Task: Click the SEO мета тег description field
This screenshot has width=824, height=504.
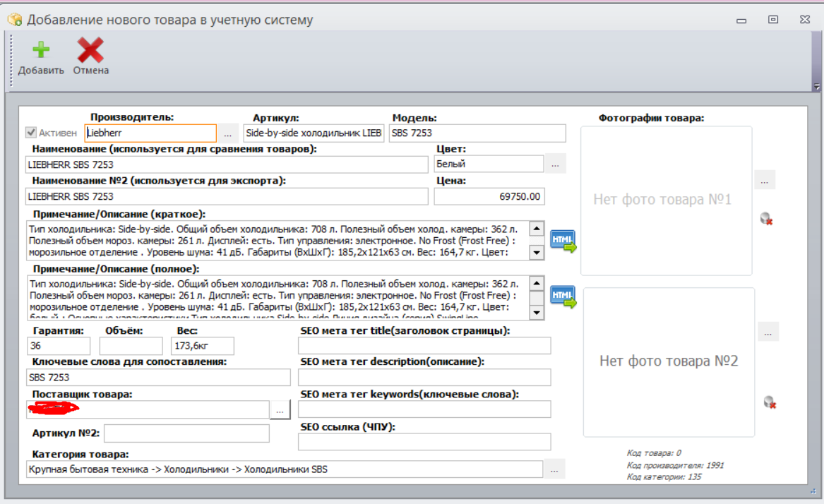Action: coord(424,378)
